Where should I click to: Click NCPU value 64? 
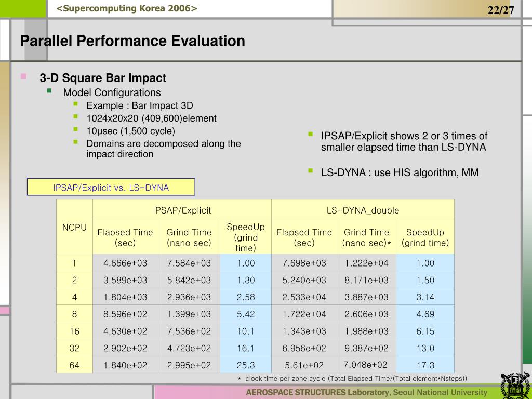coord(74,365)
